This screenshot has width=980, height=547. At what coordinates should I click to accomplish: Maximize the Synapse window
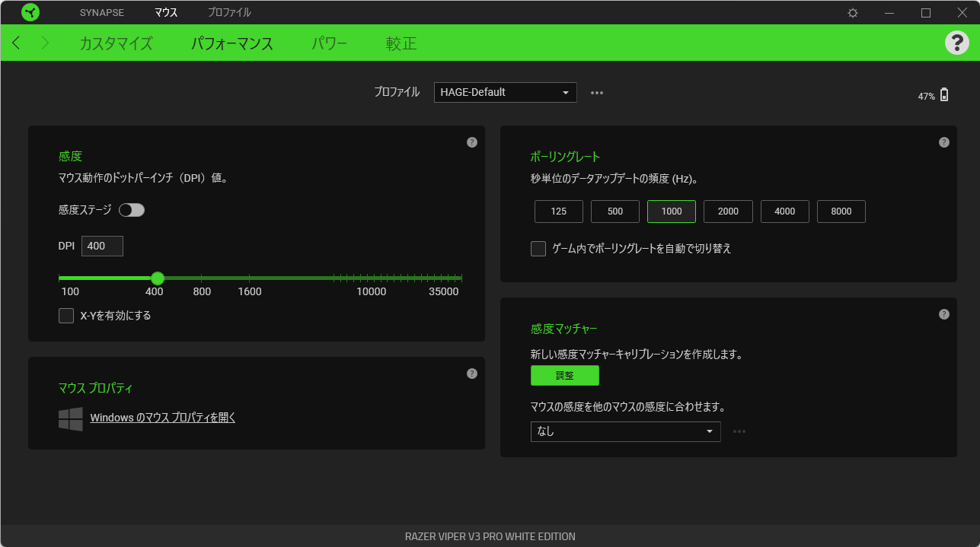pos(926,12)
